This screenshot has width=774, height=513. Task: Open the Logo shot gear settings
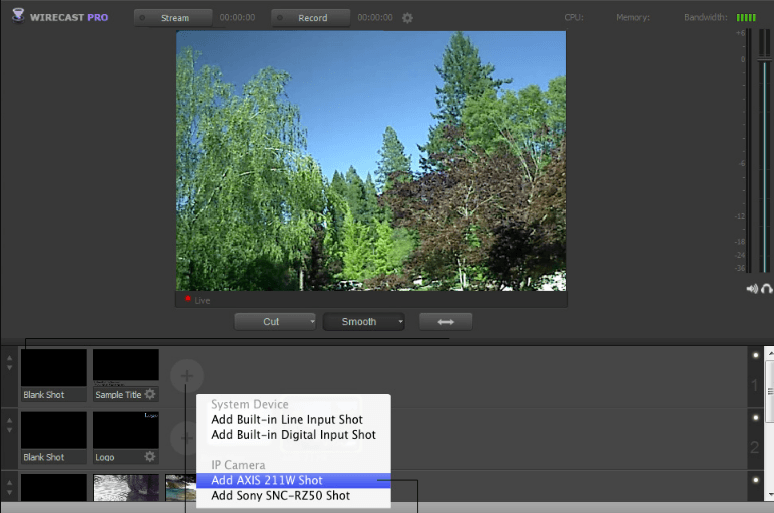pos(150,456)
